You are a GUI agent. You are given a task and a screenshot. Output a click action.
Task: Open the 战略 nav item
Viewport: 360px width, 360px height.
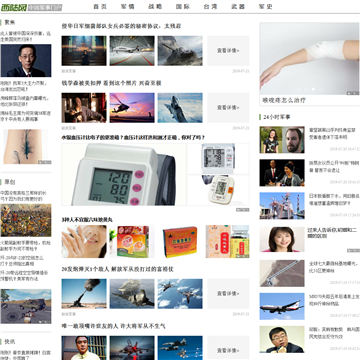pyautogui.click(x=155, y=7)
